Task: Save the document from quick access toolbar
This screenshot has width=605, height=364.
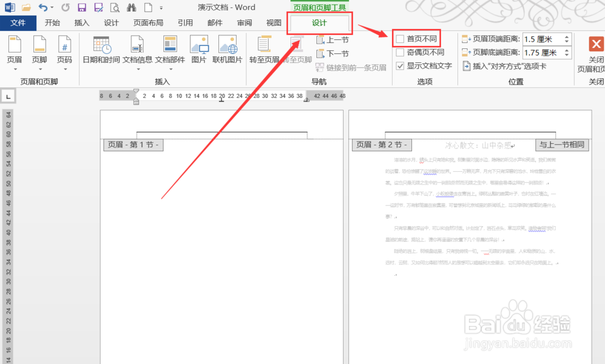Action: pos(82,7)
